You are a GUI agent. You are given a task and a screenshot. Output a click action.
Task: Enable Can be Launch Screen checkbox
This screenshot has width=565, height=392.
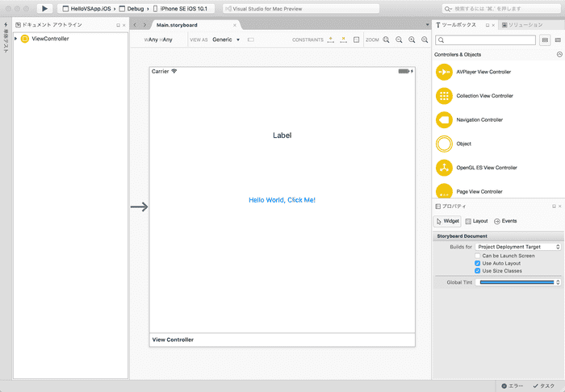tap(478, 256)
